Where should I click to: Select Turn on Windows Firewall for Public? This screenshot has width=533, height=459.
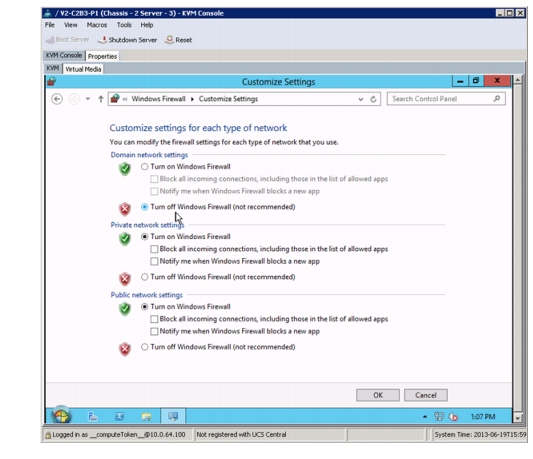pos(144,307)
